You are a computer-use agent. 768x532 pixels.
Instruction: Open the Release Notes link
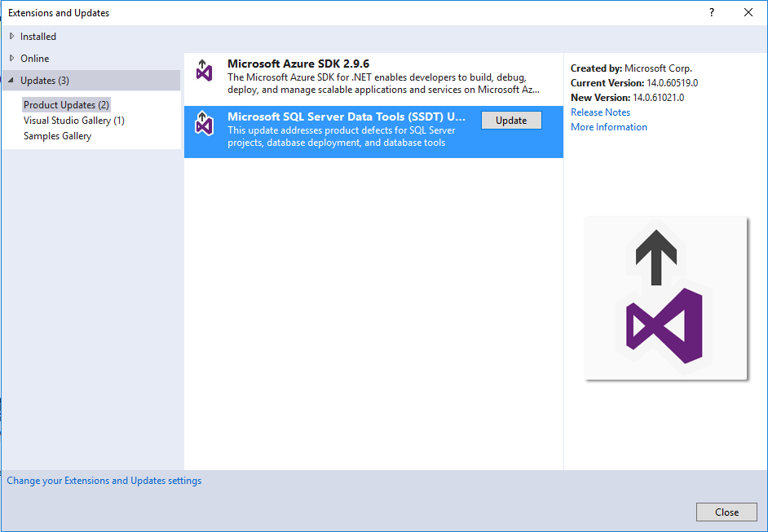[600, 112]
